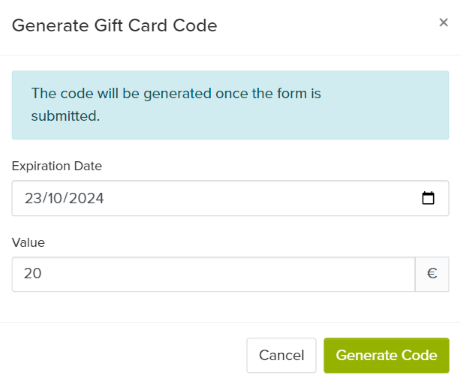Click the Value field label
Image resolution: width=461 pixels, height=382 pixels.
click(x=28, y=243)
